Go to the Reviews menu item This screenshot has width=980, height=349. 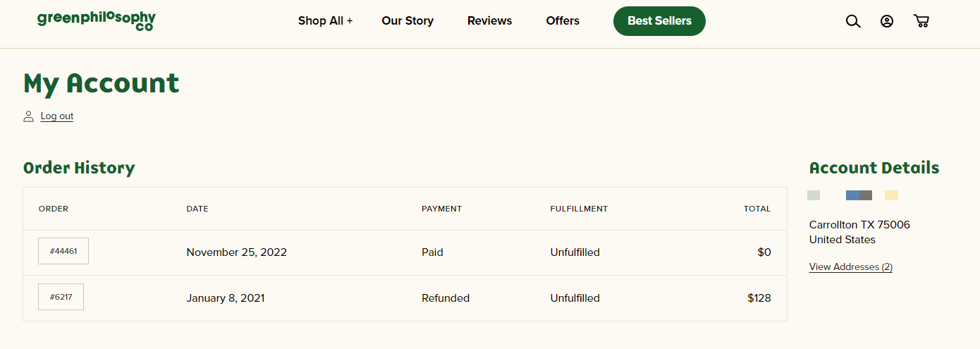coord(489,21)
